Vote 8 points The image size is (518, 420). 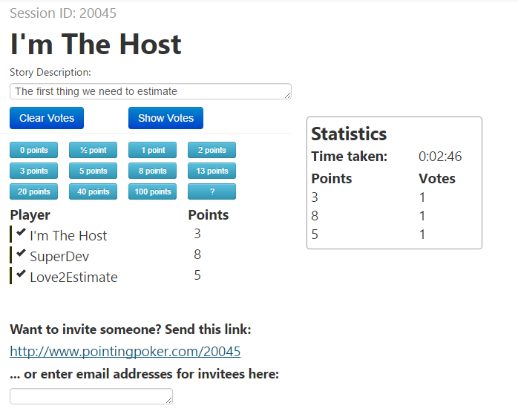(x=152, y=171)
